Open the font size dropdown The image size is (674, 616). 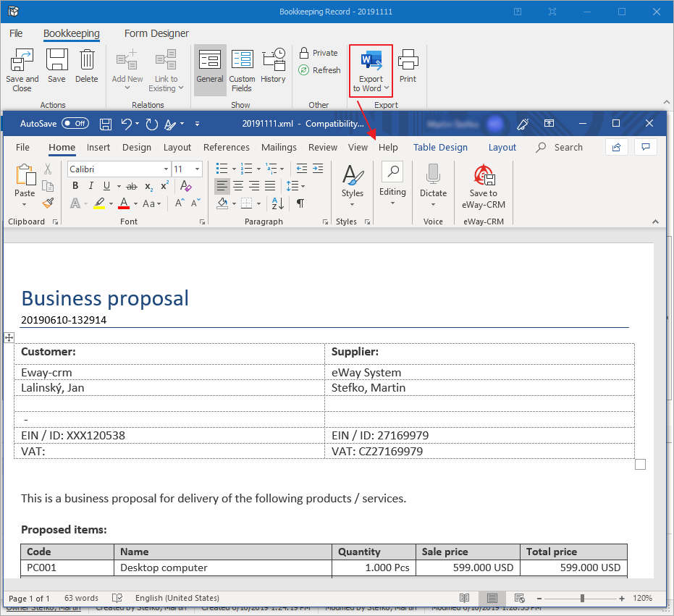[197, 169]
